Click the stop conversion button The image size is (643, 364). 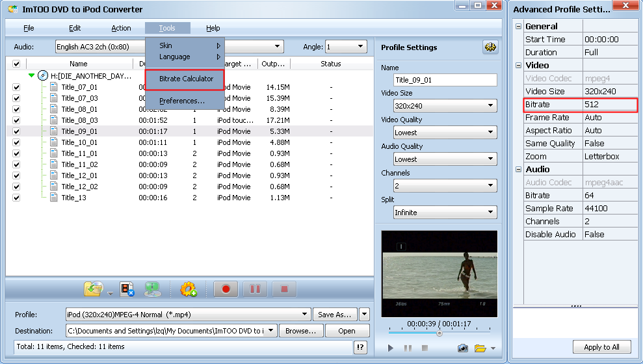click(284, 289)
